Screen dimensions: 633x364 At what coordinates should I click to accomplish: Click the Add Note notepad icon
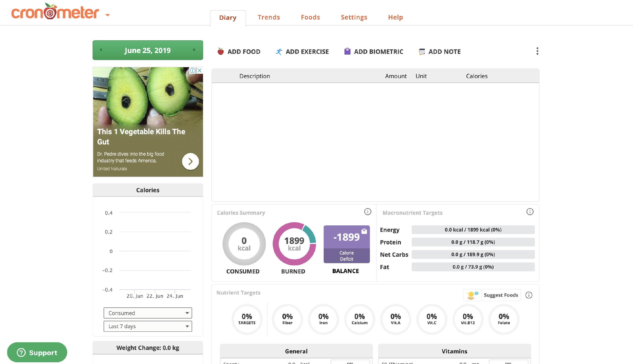pos(422,51)
